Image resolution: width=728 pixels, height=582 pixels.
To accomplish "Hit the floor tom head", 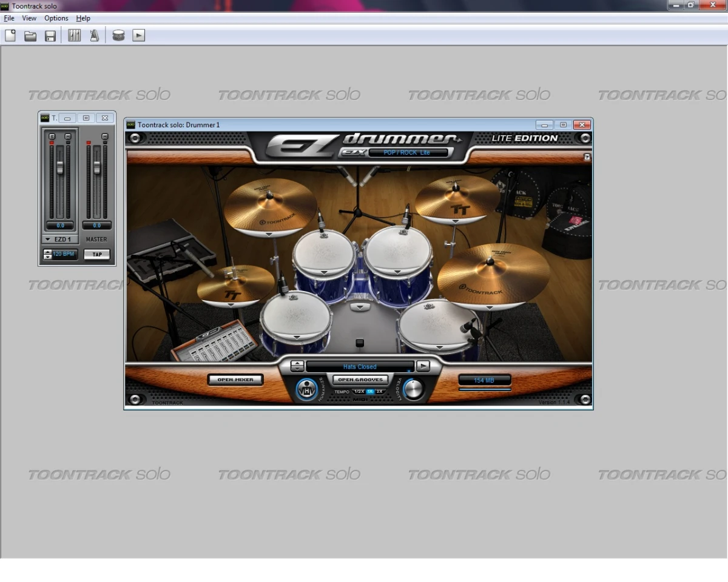I will (x=438, y=325).
